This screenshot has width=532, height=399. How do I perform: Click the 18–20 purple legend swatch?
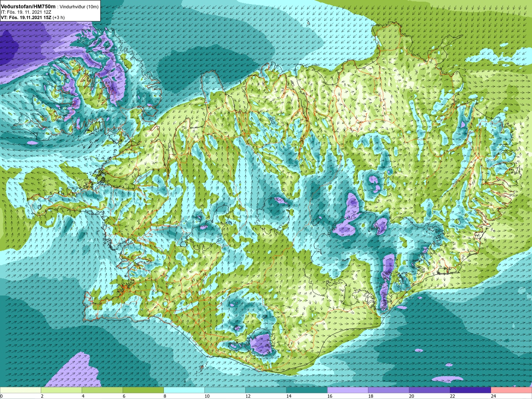(389, 390)
